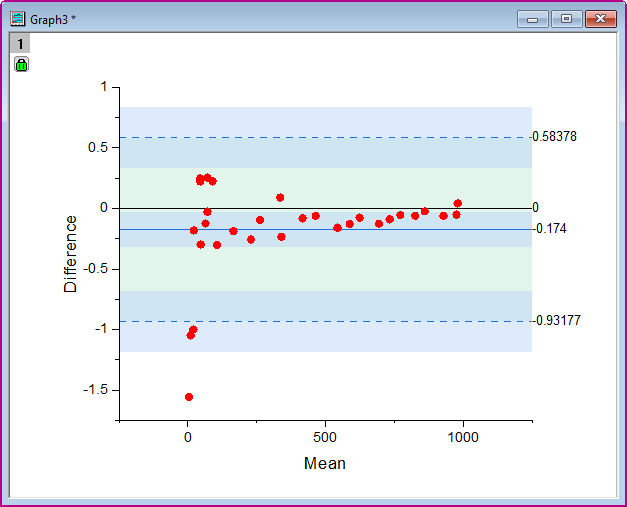Click the Graph3 window icon

click(18, 19)
